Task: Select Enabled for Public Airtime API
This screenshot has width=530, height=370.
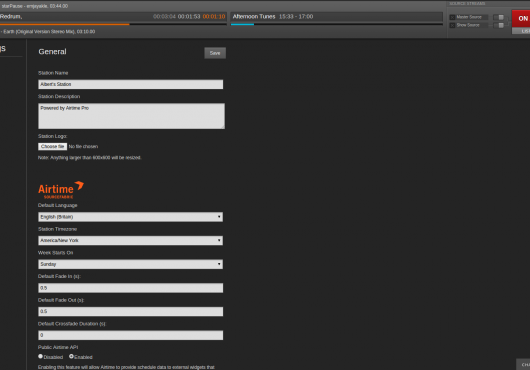Action: click(x=71, y=356)
